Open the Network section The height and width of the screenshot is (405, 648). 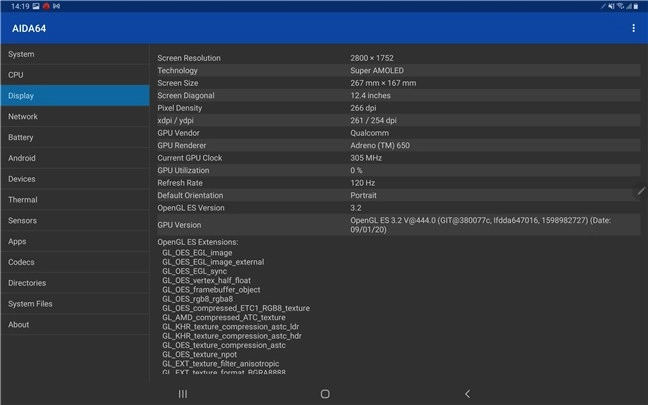tap(75, 117)
